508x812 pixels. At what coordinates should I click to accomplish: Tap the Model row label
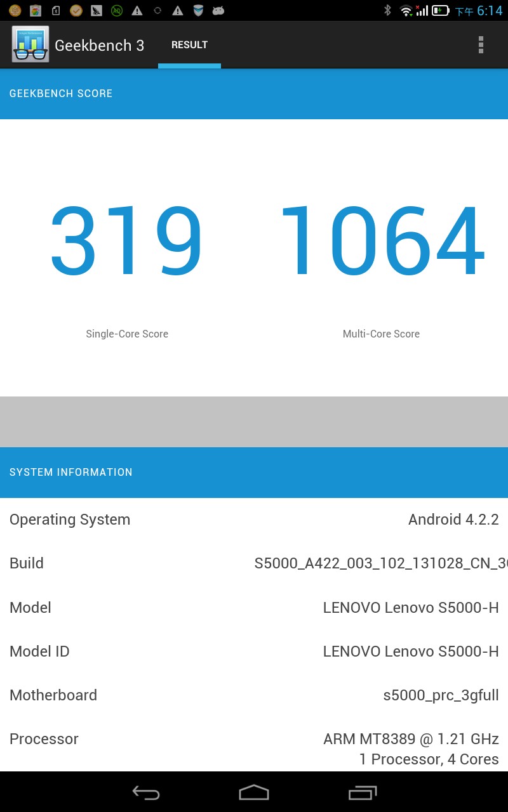(x=30, y=607)
